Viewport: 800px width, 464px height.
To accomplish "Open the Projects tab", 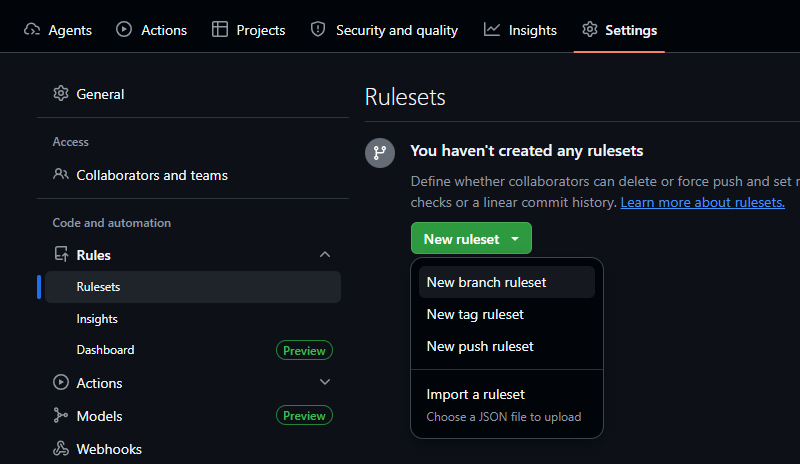I will 248,30.
